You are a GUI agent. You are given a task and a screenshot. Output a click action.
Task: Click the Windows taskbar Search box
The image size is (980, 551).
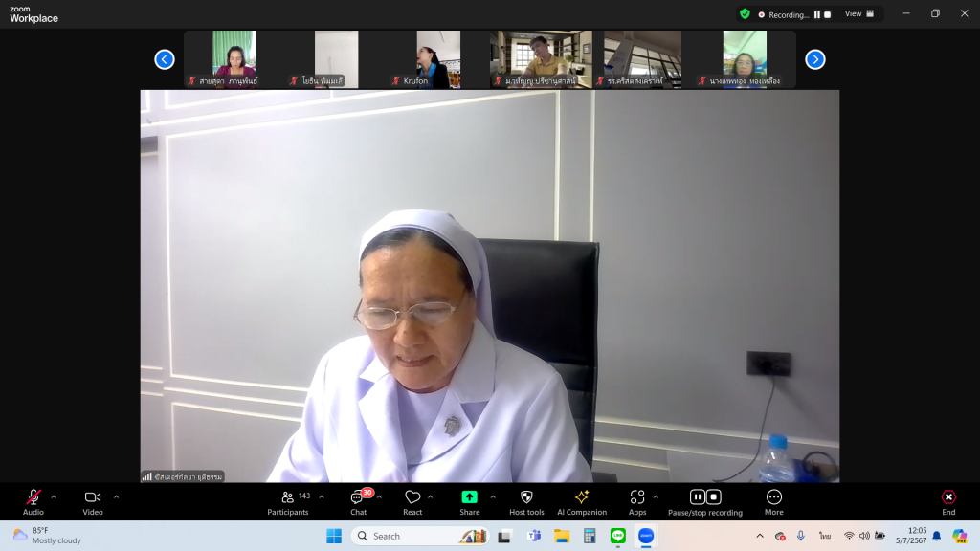click(419, 536)
